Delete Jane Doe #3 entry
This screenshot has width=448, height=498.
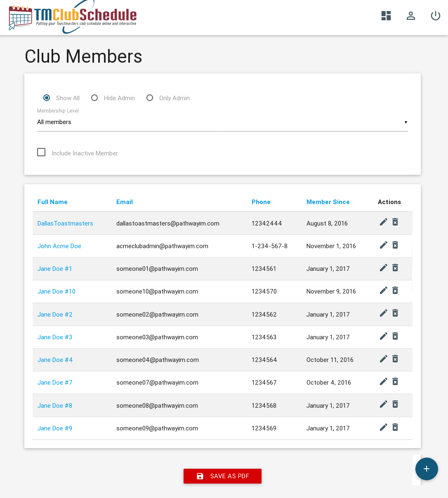(x=395, y=336)
